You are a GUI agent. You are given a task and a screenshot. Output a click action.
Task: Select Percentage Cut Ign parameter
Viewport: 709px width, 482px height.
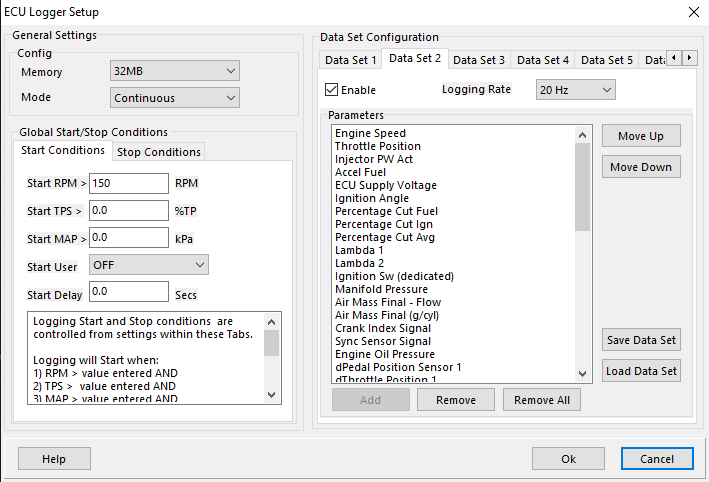click(x=383, y=224)
